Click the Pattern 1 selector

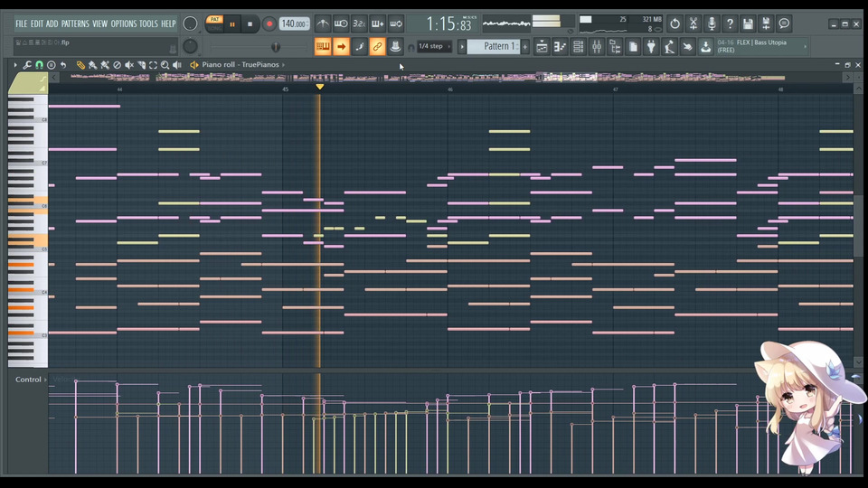pyautogui.click(x=494, y=46)
